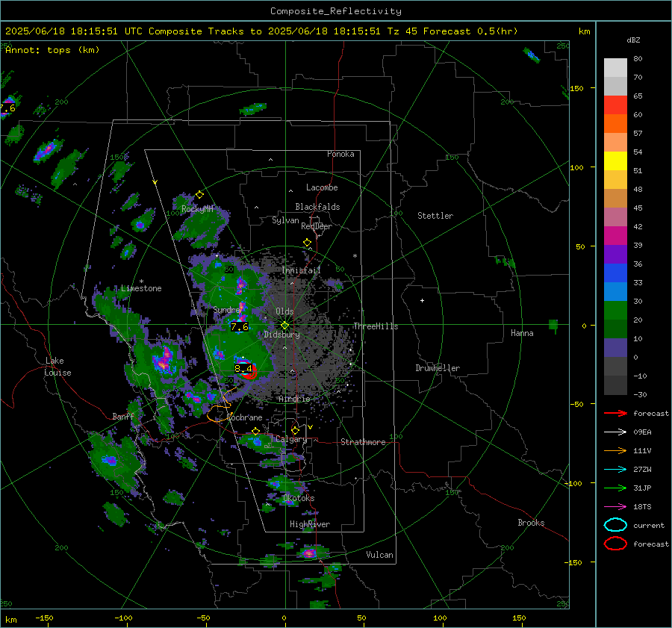
Task: Select the white 09EA track arrow
Action: (615, 432)
